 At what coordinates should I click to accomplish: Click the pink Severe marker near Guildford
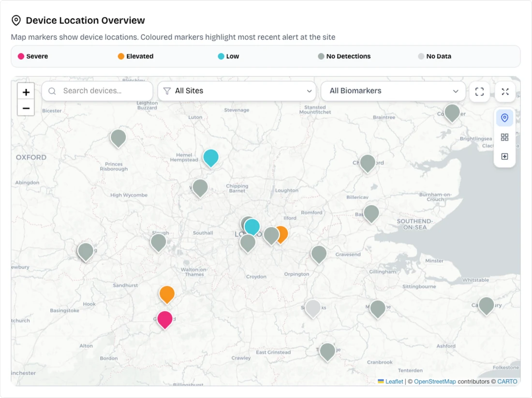[x=165, y=320]
